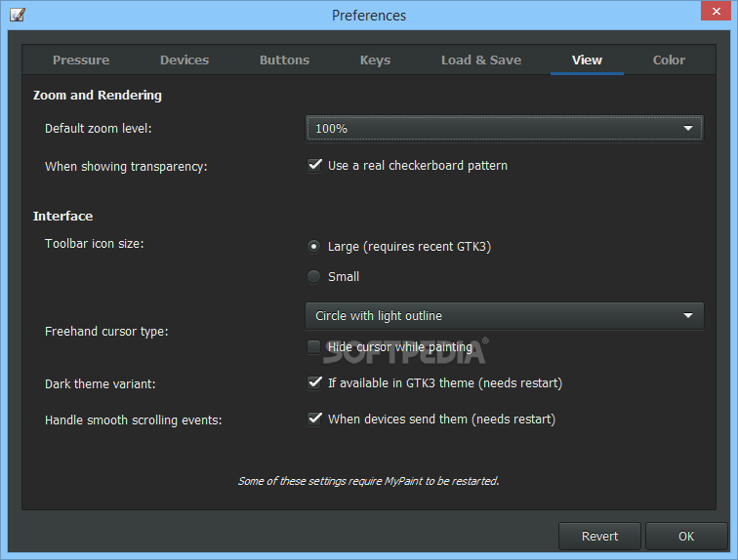The width and height of the screenshot is (738, 560).
Task: Open the Devices tab
Action: [184, 60]
